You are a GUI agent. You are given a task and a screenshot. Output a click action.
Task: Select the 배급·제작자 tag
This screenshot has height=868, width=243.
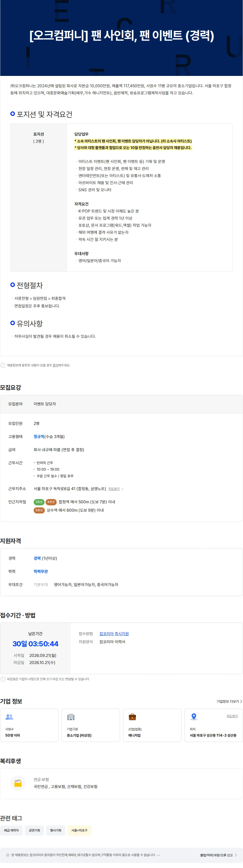tap(11, 831)
